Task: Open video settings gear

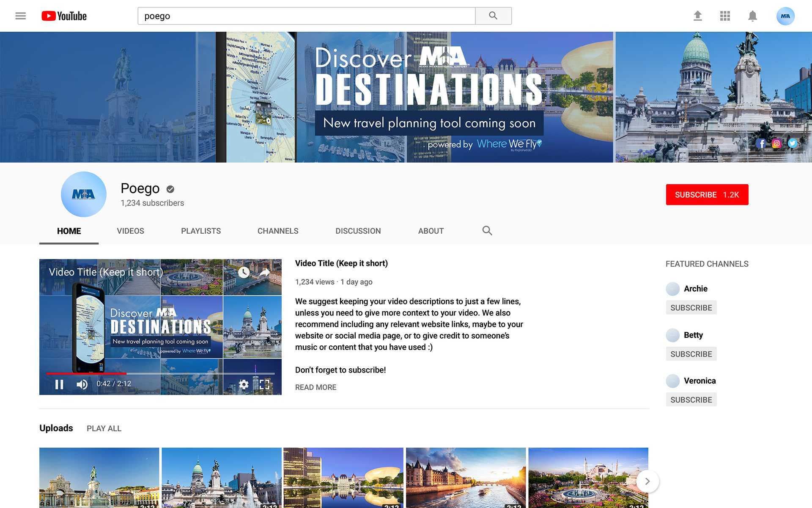Action: coord(244,384)
